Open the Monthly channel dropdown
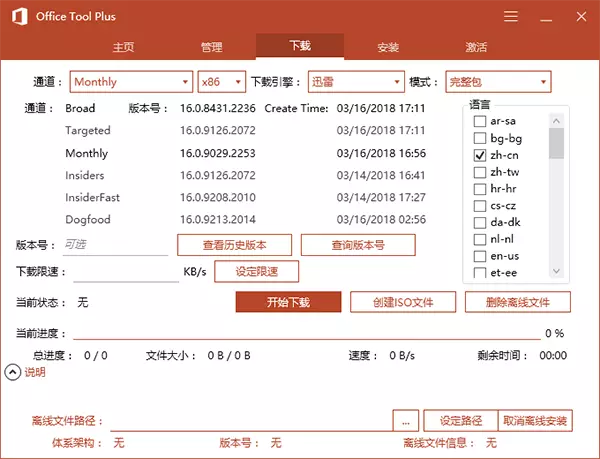The height and width of the screenshot is (459, 600). click(x=130, y=82)
